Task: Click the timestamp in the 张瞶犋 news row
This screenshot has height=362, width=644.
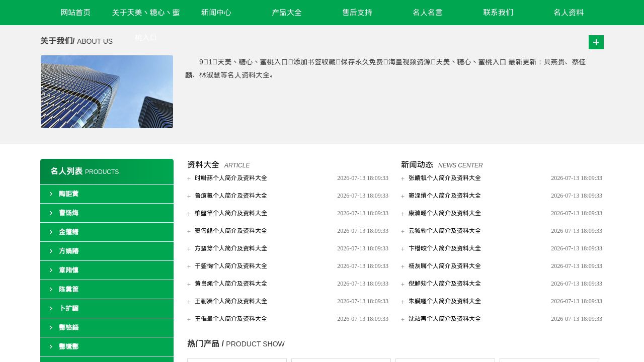Action: [x=577, y=178]
